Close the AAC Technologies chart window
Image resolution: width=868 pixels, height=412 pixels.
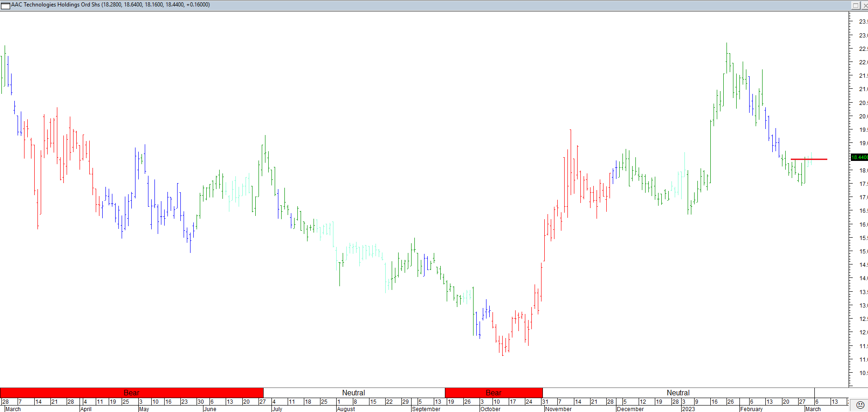tap(865, 6)
